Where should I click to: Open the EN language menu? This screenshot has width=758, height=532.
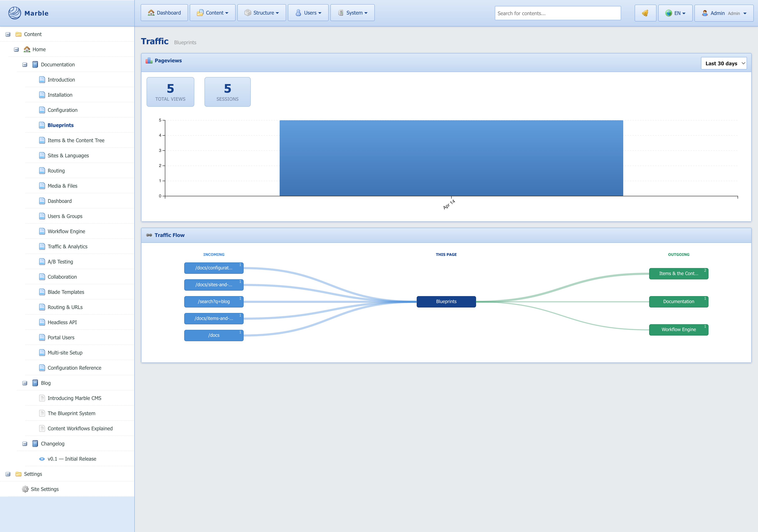(675, 13)
